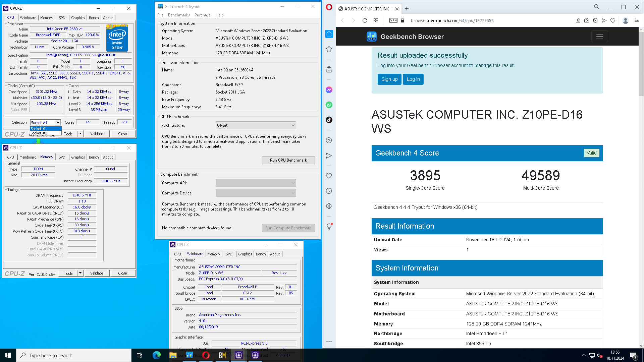Click Sign up on Geekbench Browser

389,79
